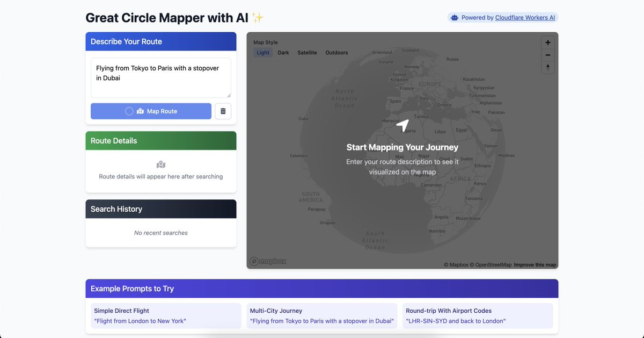Click the Kazakhstan label on the map
The width and height of the screenshot is (644, 338).
(x=473, y=78)
